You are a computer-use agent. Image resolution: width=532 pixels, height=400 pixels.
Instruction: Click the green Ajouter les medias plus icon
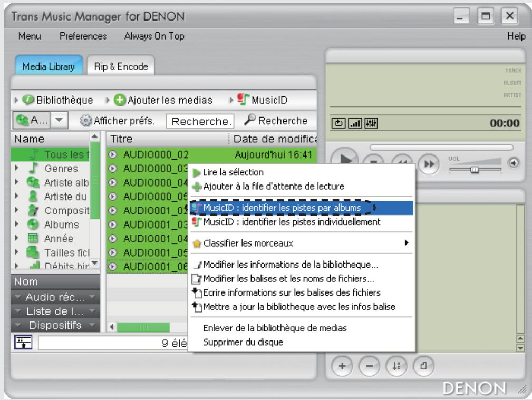click(x=120, y=100)
